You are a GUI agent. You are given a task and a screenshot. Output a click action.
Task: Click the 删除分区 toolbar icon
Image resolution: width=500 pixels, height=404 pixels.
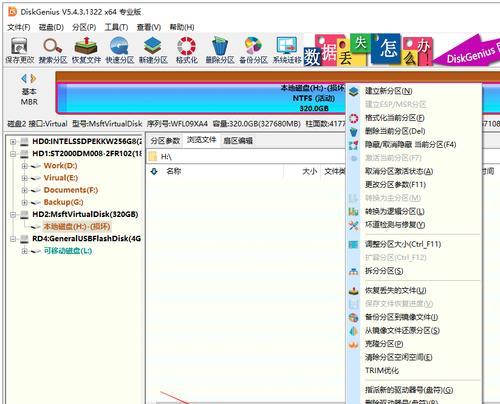220,50
